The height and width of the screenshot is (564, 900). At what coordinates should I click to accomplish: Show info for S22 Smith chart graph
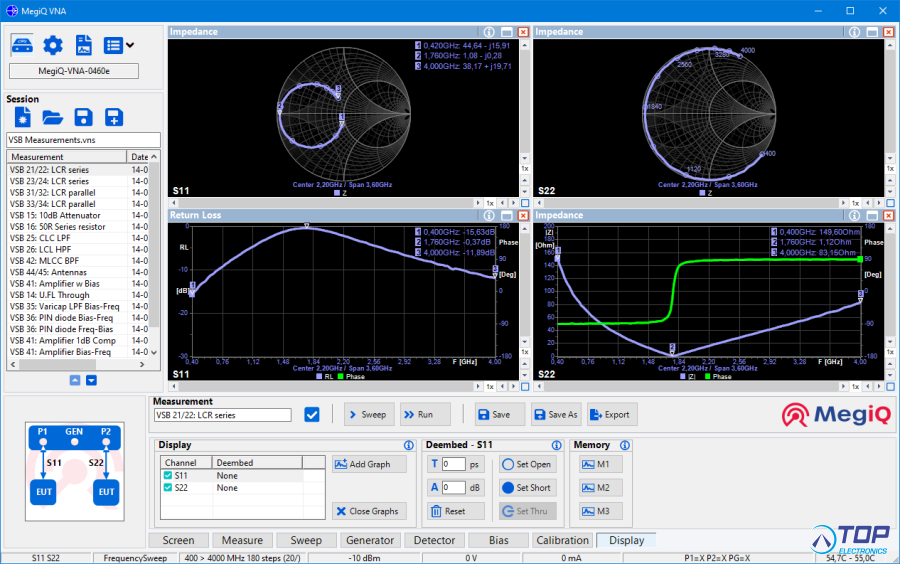tap(855, 32)
